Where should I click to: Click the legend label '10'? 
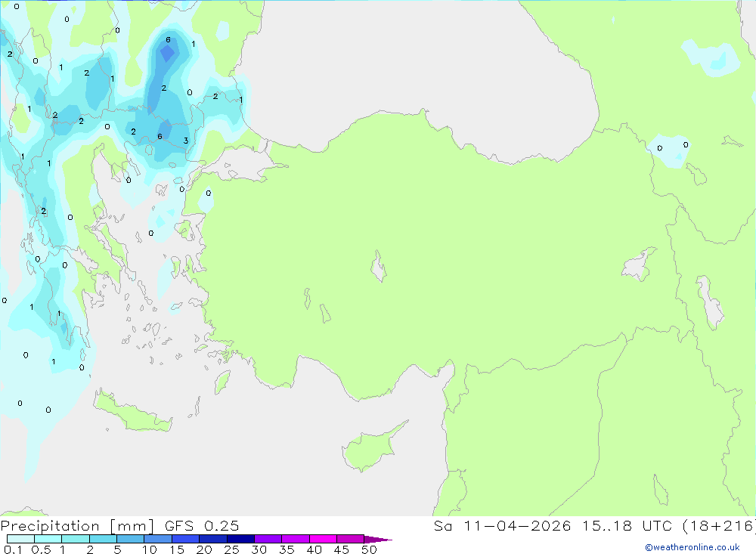pyautogui.click(x=149, y=549)
